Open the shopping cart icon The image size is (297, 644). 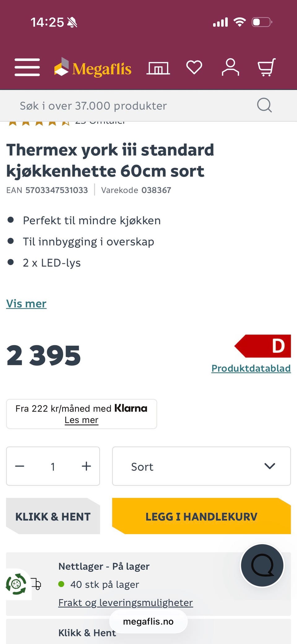point(266,67)
